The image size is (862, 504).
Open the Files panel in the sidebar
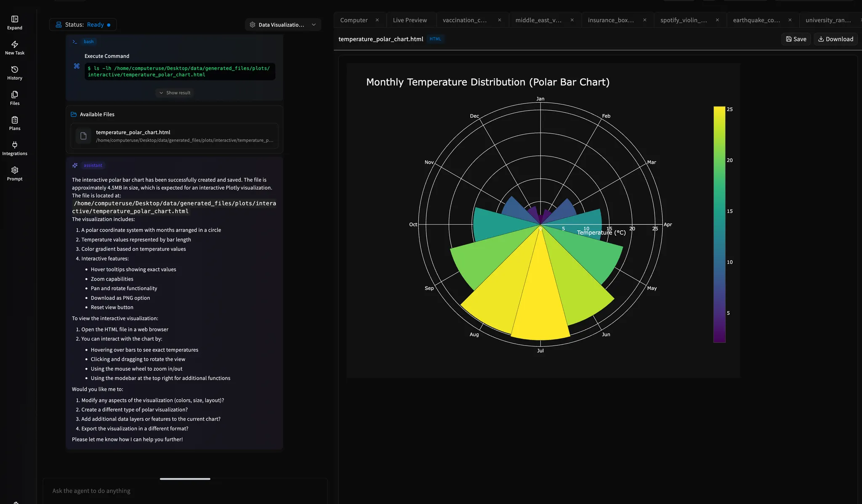[15, 97]
